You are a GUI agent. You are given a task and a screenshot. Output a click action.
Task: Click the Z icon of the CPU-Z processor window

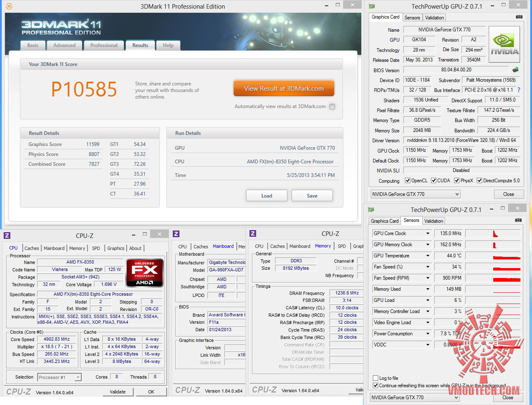pyautogui.click(x=7, y=235)
